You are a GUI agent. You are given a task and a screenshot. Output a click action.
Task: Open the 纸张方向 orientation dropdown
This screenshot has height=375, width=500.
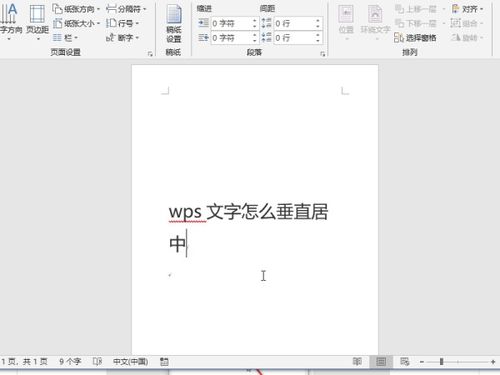[x=76, y=9]
